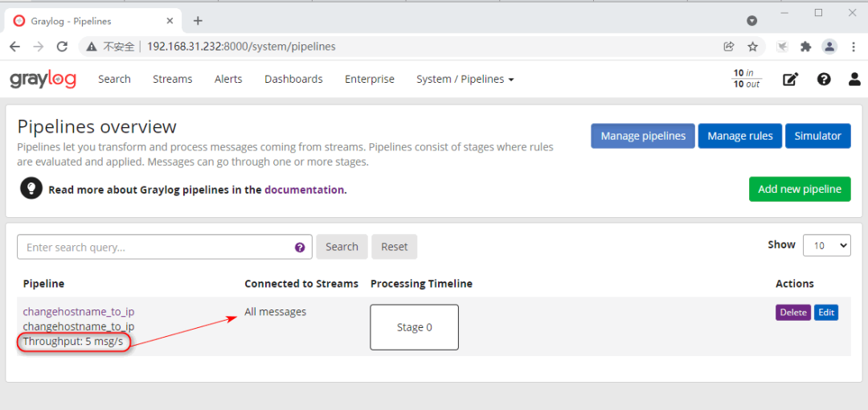Select the Stage 0 timeline box

point(414,327)
